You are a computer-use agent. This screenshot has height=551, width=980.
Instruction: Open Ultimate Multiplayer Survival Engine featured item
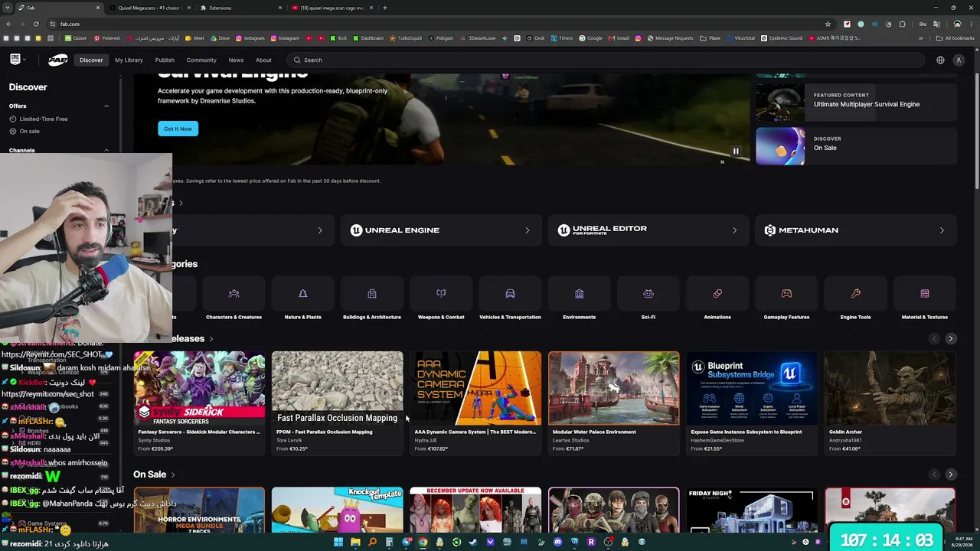point(856,101)
